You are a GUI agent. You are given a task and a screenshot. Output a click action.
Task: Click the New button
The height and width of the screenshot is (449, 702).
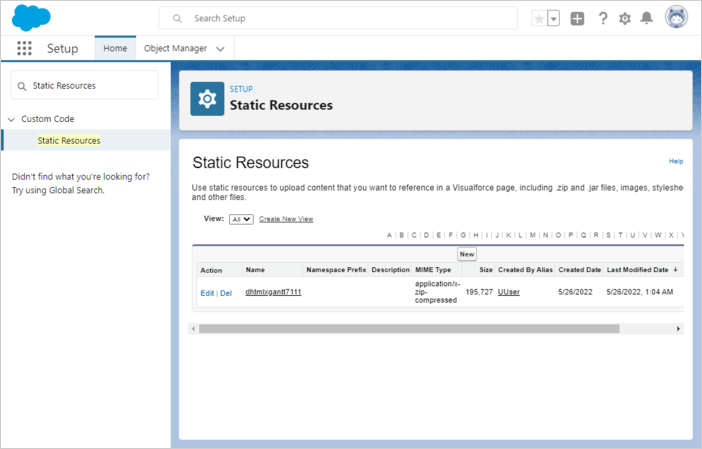(467, 254)
